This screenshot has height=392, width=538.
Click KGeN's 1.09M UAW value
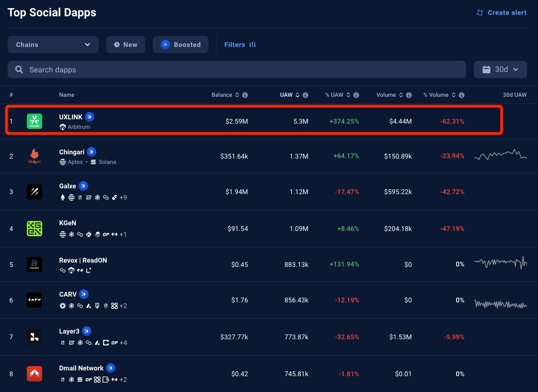pyautogui.click(x=299, y=229)
